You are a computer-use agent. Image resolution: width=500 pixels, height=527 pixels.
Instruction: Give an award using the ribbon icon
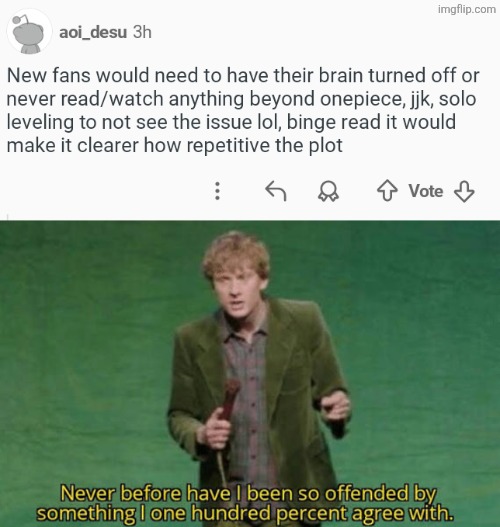point(328,191)
